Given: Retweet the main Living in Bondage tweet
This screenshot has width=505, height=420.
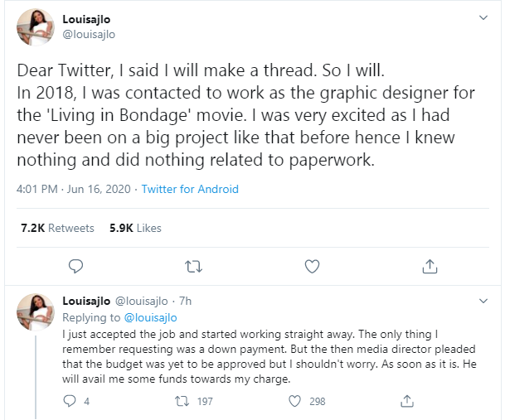Looking at the screenshot, I should click(x=193, y=266).
